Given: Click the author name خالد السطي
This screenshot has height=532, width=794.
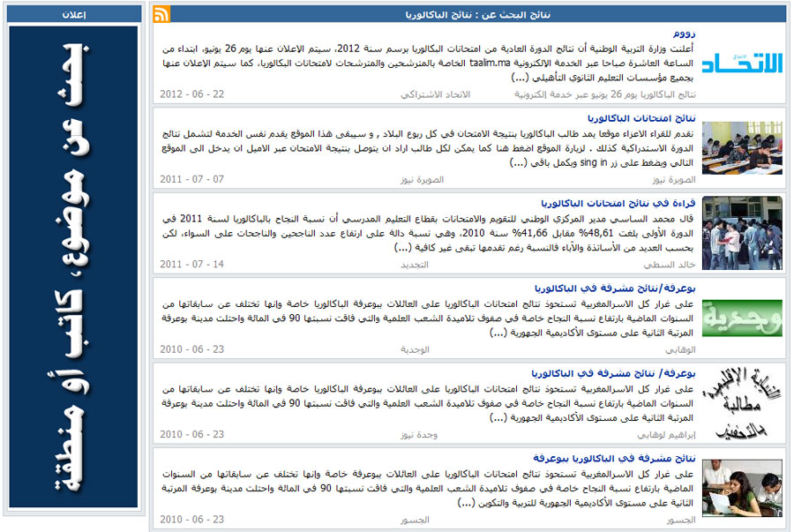Looking at the screenshot, I should coord(670,265).
